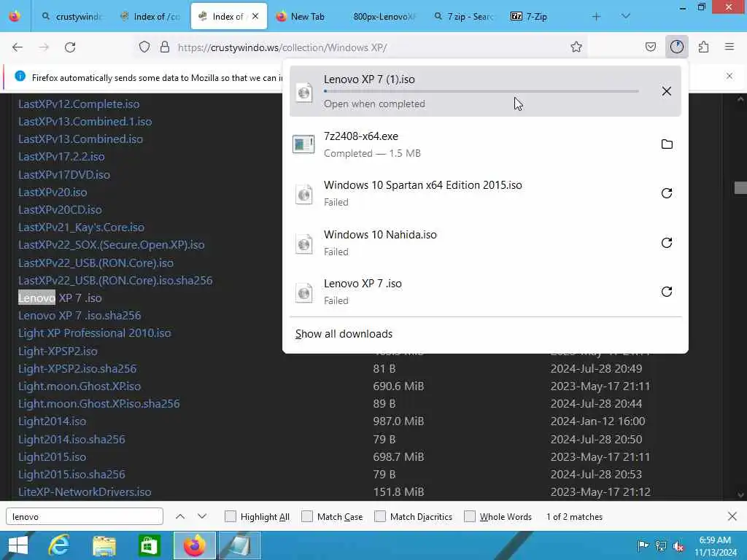Reload the current page

70,47
